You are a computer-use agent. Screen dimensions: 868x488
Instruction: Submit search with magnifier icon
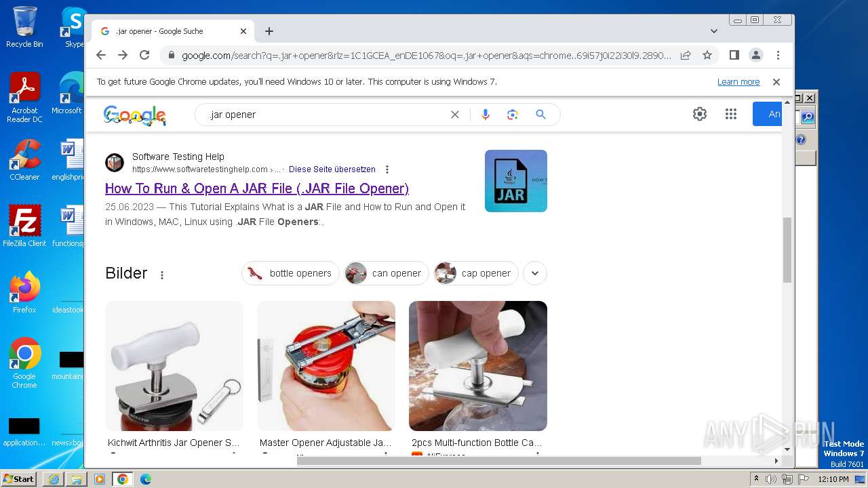click(540, 115)
